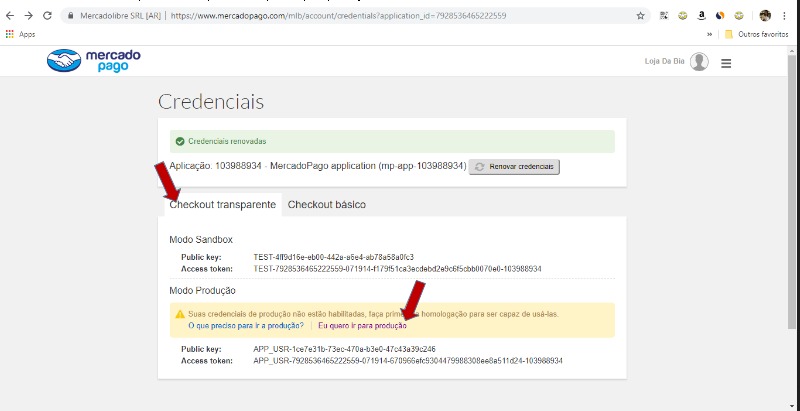The width and height of the screenshot is (800, 411).
Task: Click green extension icon beside profile avatar
Action: pyautogui.click(x=738, y=16)
